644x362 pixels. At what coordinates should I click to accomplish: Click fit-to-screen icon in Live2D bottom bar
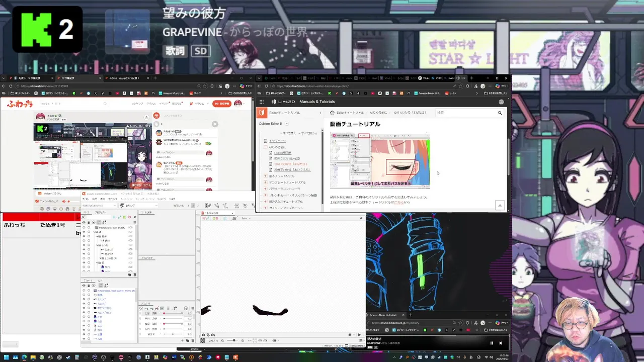pyautogui.click(x=255, y=340)
